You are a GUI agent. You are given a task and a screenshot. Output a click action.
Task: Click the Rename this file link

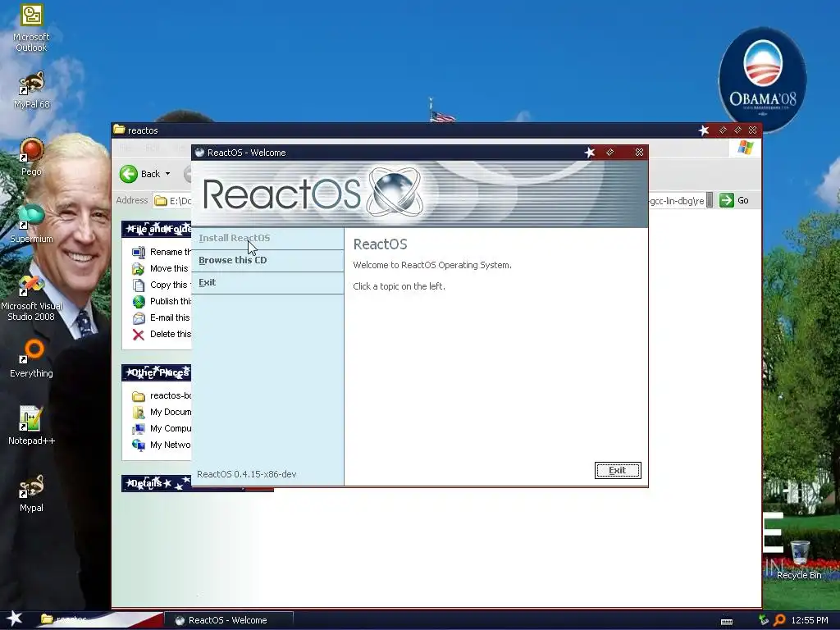click(x=171, y=252)
